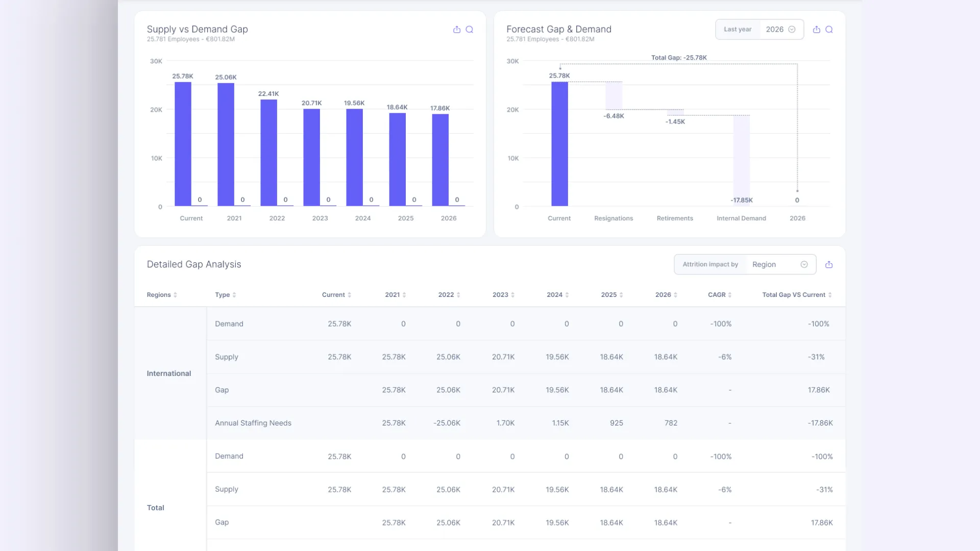Click the Current bar in Supply vs Demand chart
Viewport: 980px width, 551px height.
[183, 144]
